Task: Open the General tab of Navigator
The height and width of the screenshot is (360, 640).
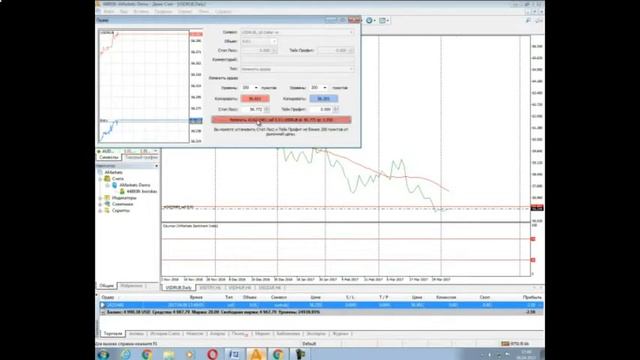Action: (107, 286)
